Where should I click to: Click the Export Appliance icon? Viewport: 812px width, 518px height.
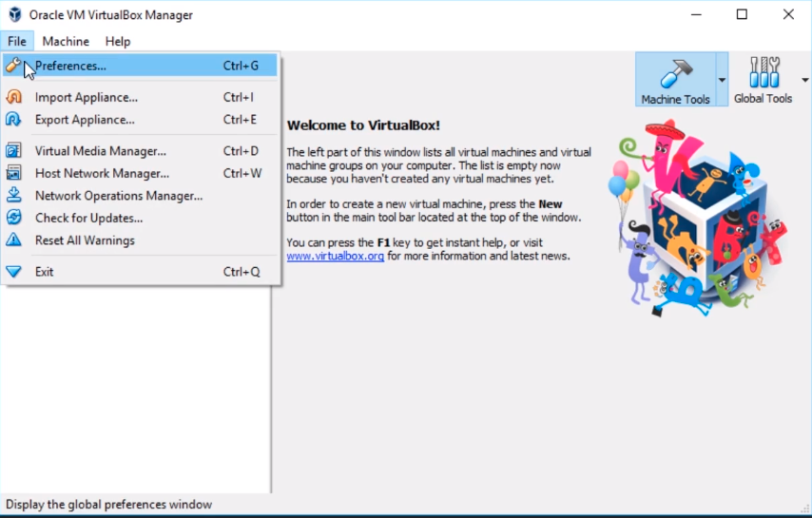tap(13, 120)
